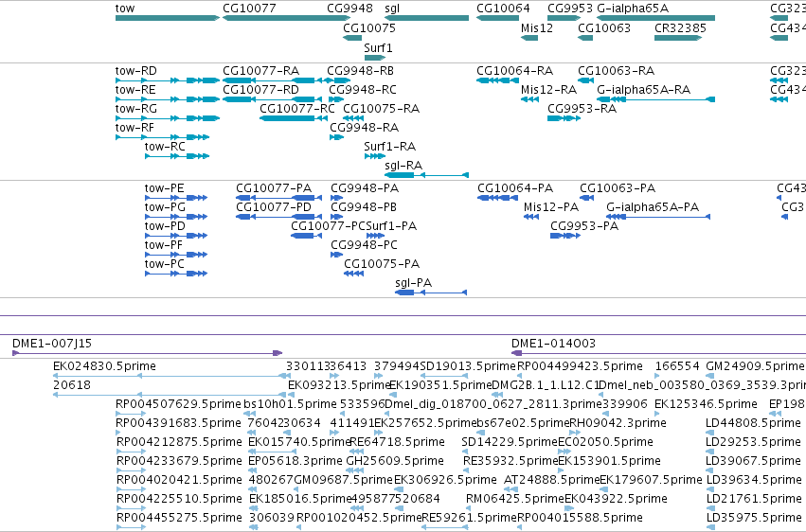Viewport: 806px width, 532px height.
Task: Select EST RM06425.5prime label
Action: (x=515, y=499)
